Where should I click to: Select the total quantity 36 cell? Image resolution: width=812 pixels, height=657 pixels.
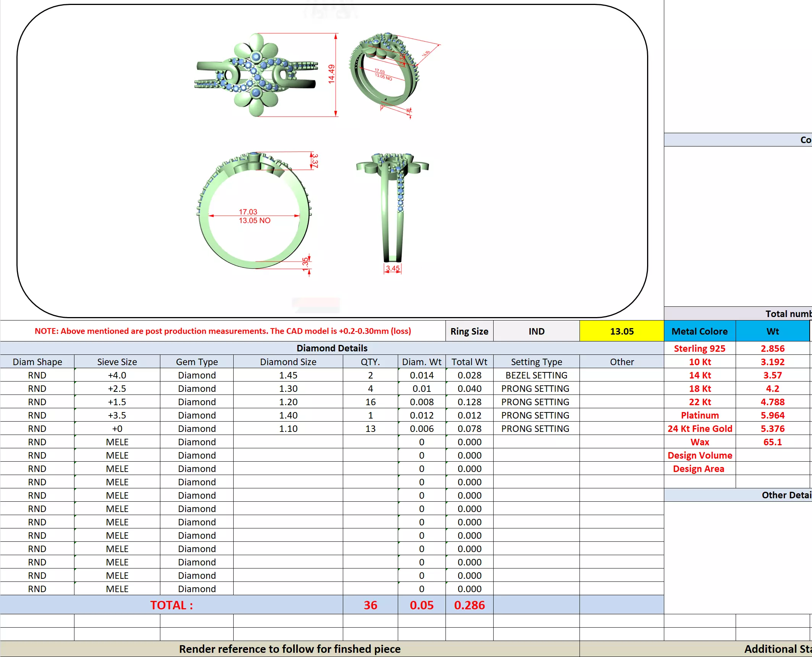370,605
